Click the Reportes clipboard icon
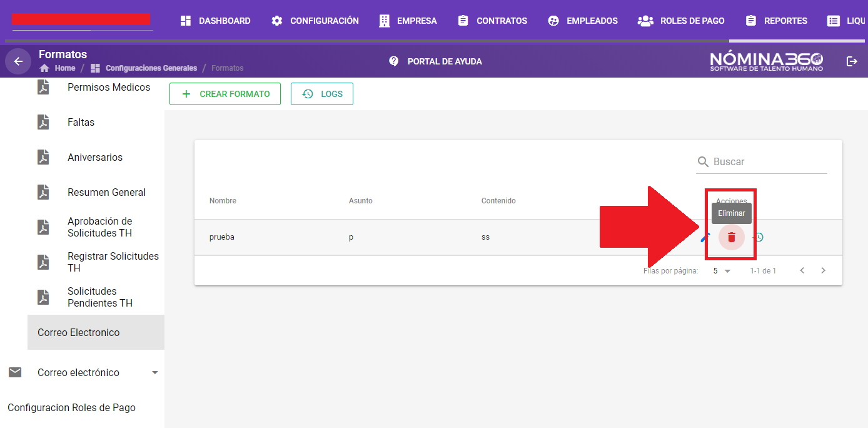This screenshot has width=868, height=428. (751, 21)
